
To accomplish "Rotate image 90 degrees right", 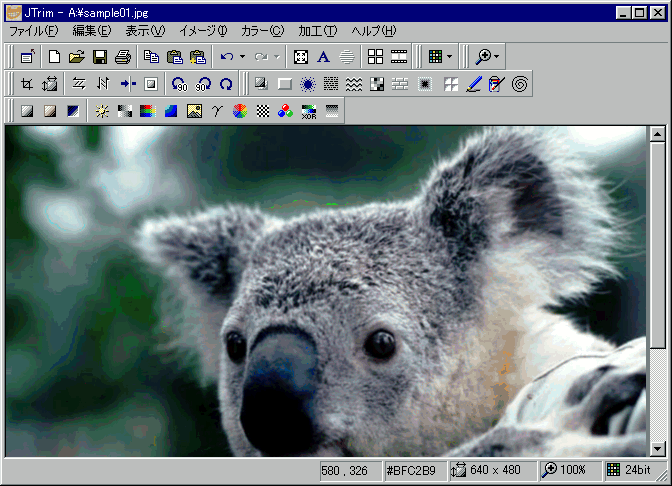I will [203, 84].
